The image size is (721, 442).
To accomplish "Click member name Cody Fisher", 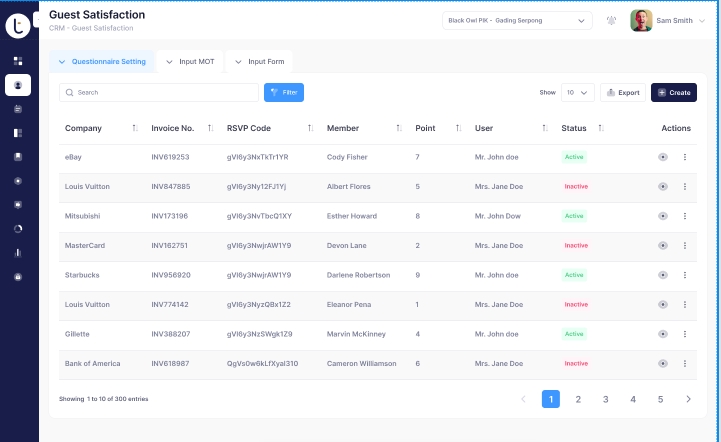I will [347, 157].
